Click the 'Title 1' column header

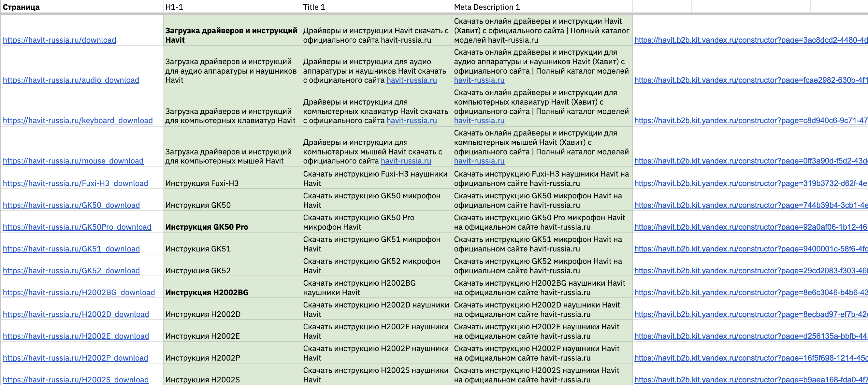tap(376, 7)
